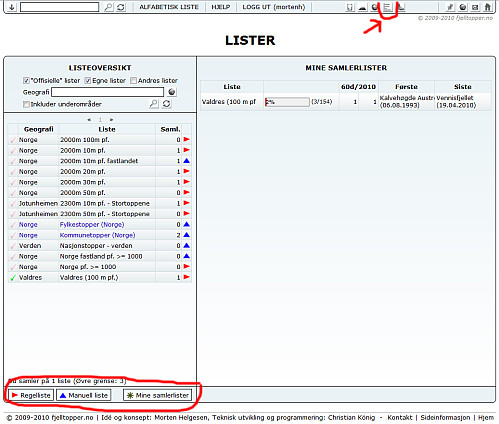
Task: Click Valdres (100 m pf entry in Mine samlerlister
Action: pos(229,102)
